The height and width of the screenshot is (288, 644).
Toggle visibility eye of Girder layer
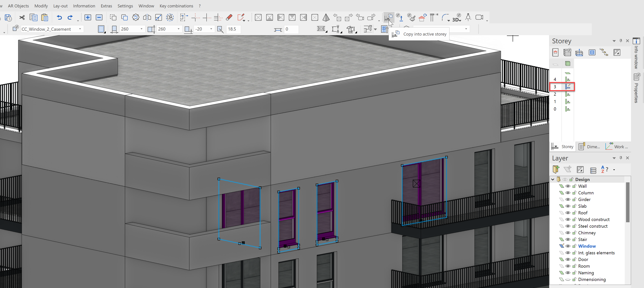click(568, 200)
